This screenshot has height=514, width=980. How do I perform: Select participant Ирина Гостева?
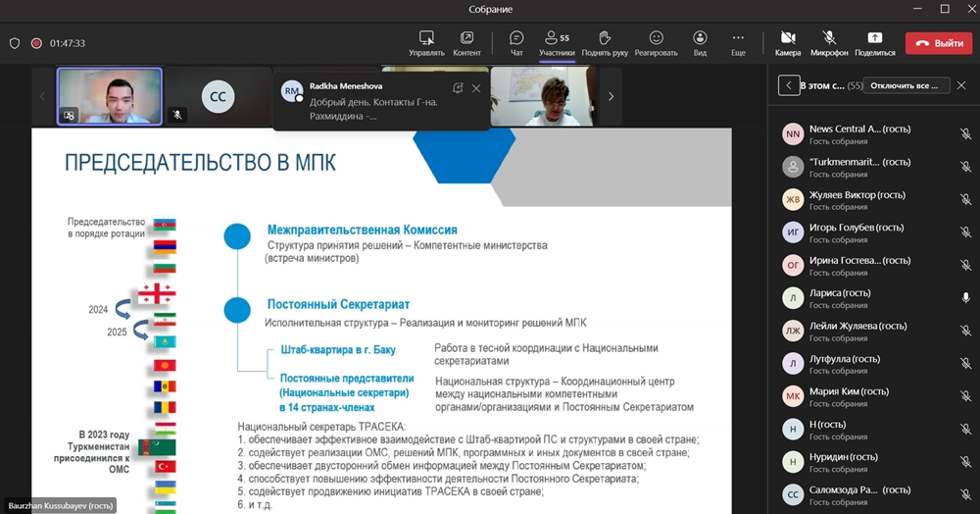(874, 265)
